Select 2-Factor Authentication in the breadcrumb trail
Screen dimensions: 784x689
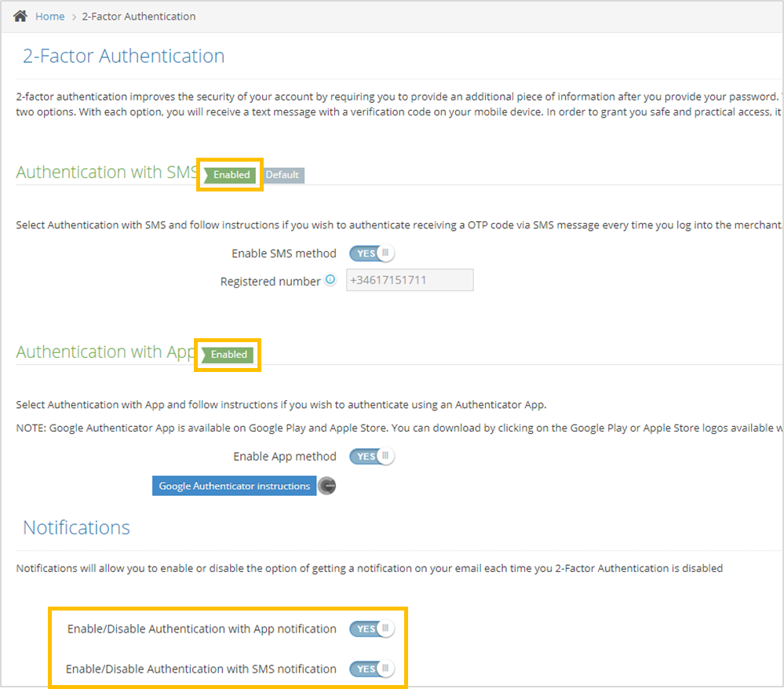pyautogui.click(x=138, y=15)
